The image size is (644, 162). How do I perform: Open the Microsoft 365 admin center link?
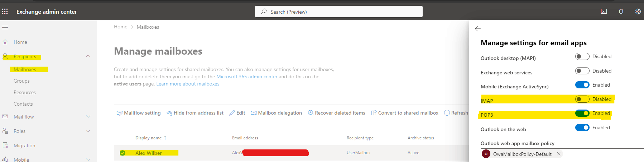click(247, 77)
